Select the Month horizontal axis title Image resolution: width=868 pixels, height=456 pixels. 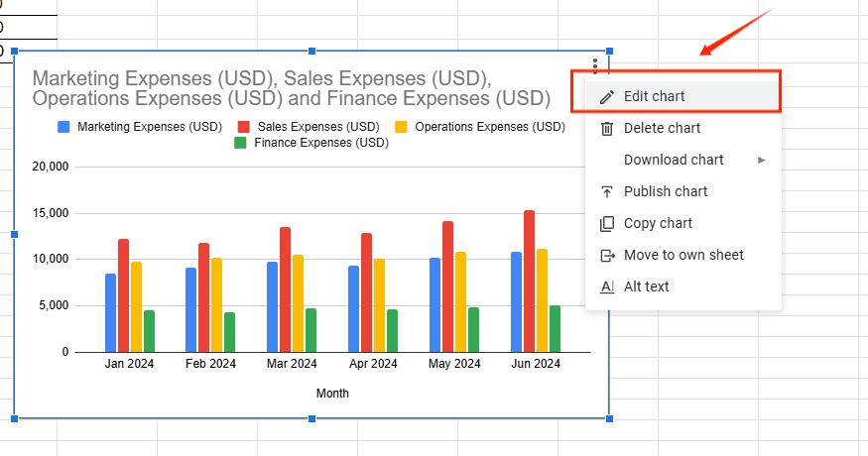click(x=332, y=394)
